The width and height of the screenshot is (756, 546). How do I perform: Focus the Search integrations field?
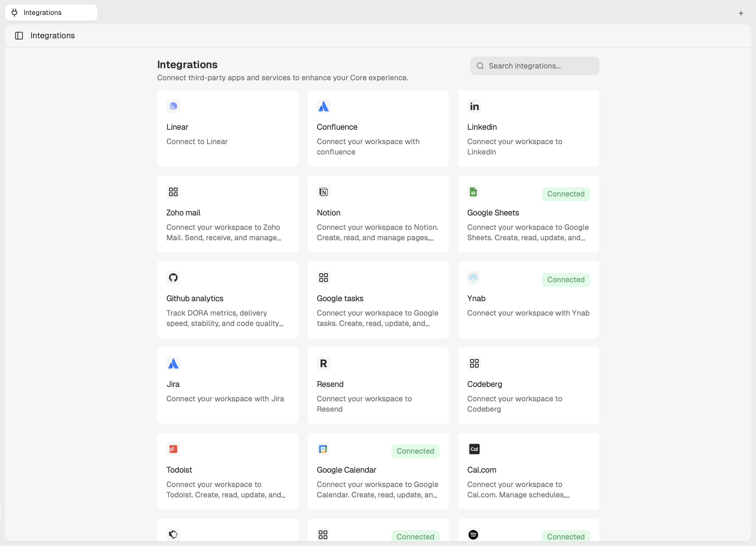(535, 66)
